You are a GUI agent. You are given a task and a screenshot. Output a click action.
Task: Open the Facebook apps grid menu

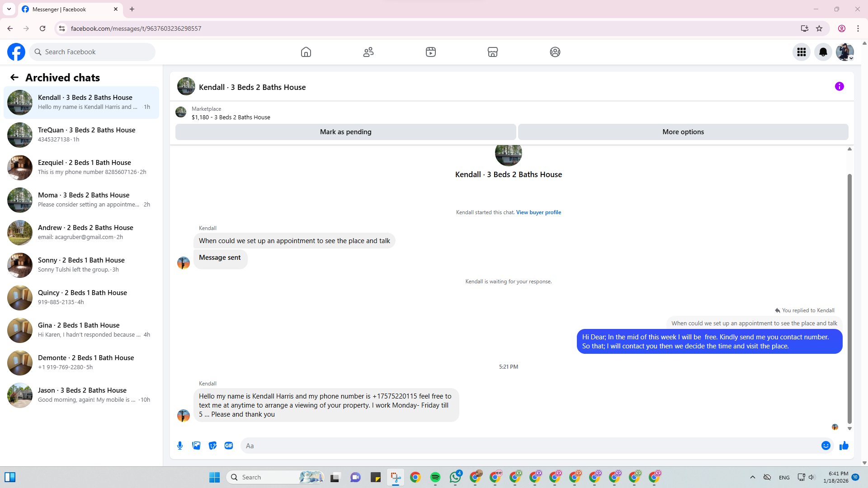point(801,52)
